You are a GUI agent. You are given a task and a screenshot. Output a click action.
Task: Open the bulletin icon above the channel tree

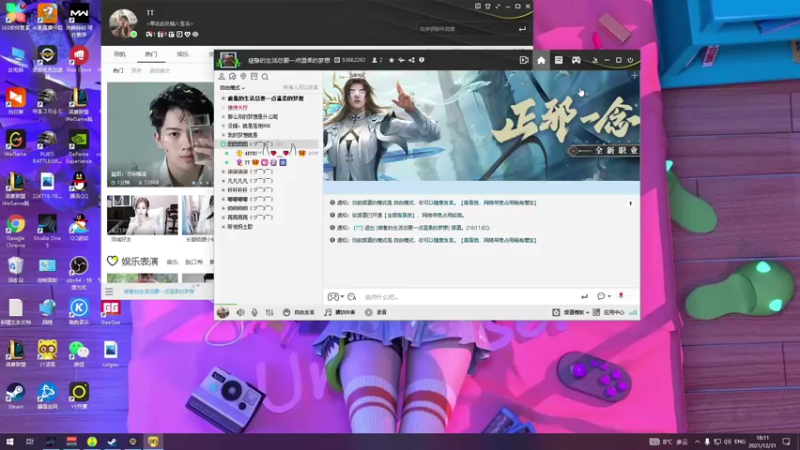coord(254,77)
